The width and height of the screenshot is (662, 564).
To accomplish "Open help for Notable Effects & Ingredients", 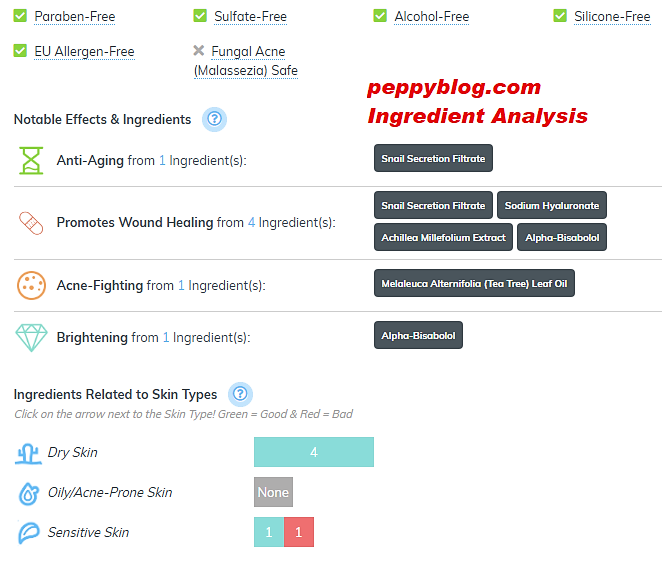I will [215, 119].
